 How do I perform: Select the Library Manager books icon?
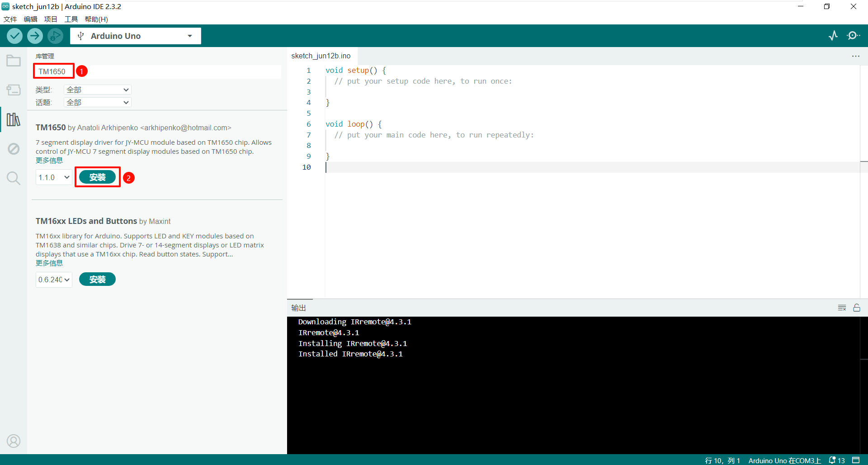point(14,119)
